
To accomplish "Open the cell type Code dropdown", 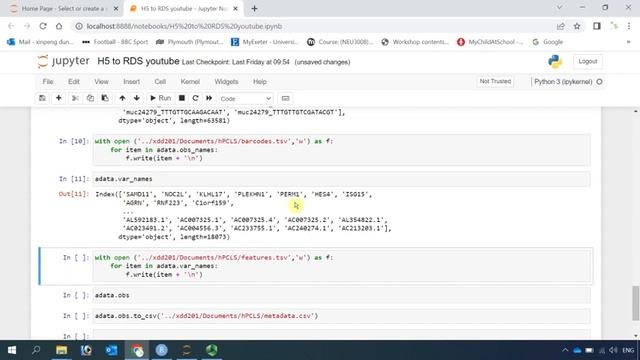I will coord(245,99).
